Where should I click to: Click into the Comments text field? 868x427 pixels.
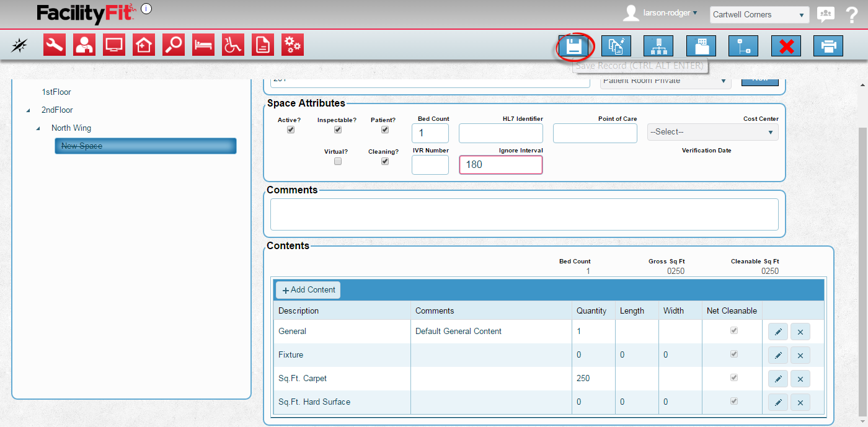pos(524,214)
